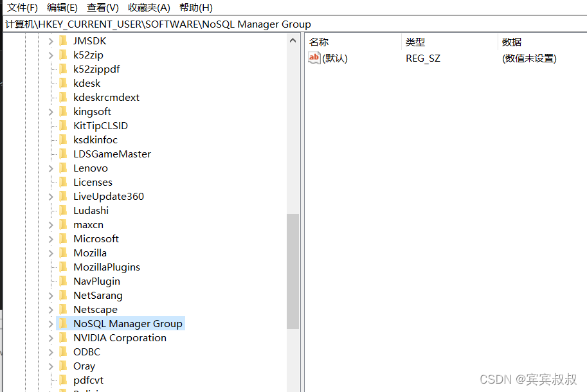Select the MozillaPlugins key
587x392 pixels.
click(x=106, y=267)
